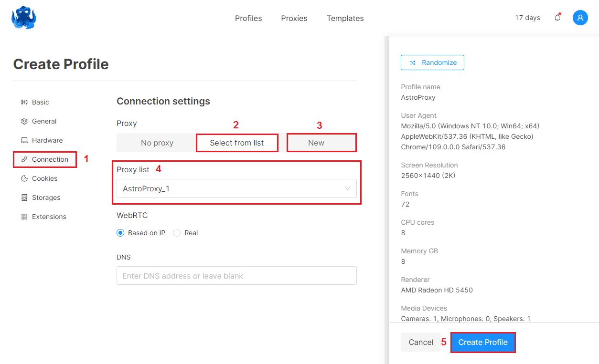Click the Cancel button

tap(421, 342)
